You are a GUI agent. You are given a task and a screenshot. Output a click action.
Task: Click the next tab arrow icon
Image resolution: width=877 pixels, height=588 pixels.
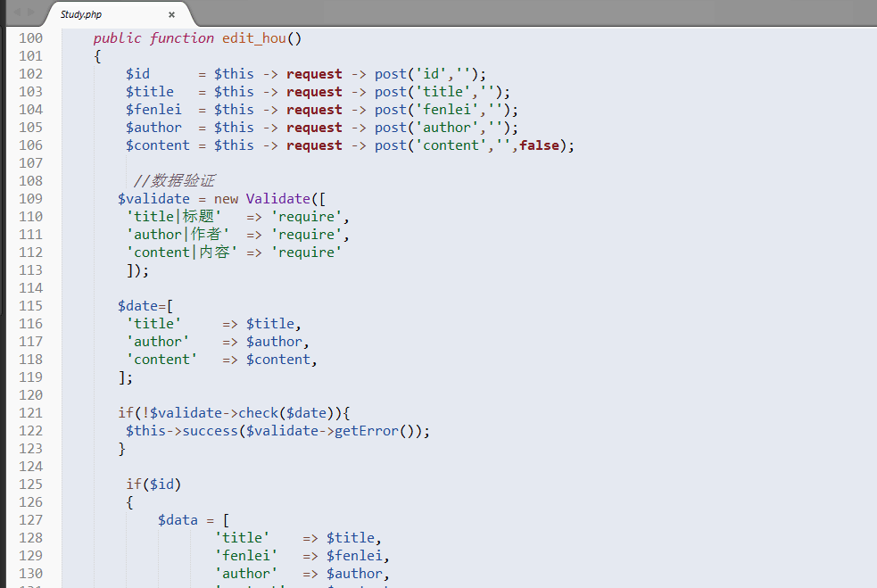point(32,12)
